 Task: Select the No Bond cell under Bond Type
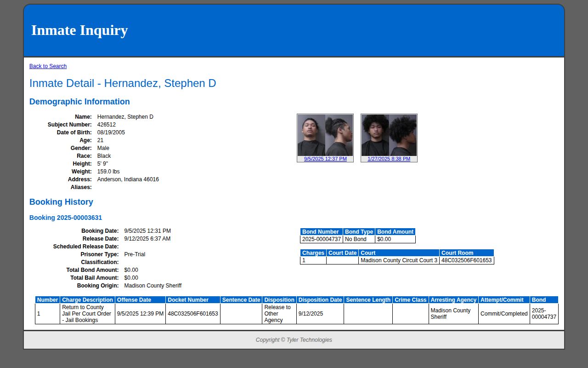coord(359,239)
